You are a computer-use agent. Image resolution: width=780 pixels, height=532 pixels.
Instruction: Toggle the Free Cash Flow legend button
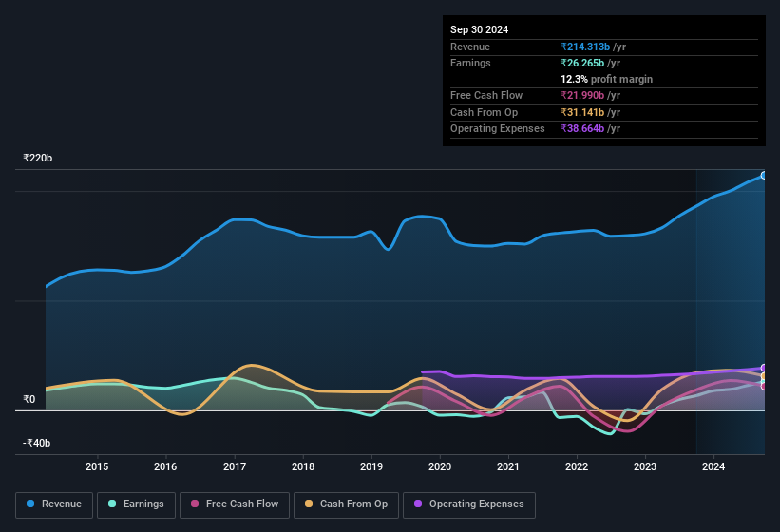pyautogui.click(x=235, y=505)
